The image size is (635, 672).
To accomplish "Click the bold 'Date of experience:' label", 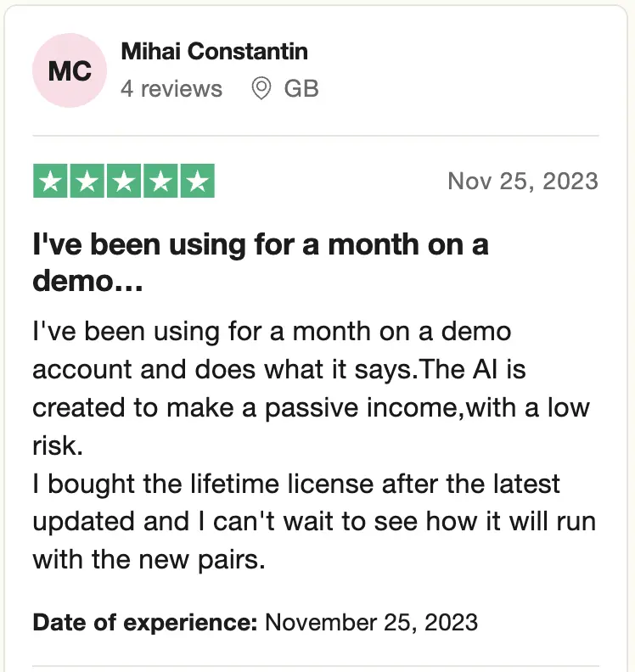I will coord(145,623).
